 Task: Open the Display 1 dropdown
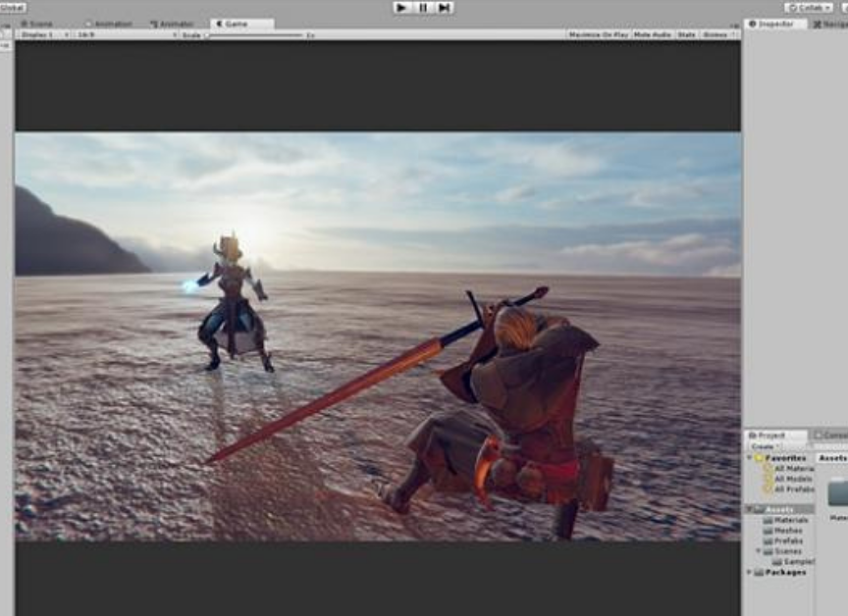(x=44, y=34)
